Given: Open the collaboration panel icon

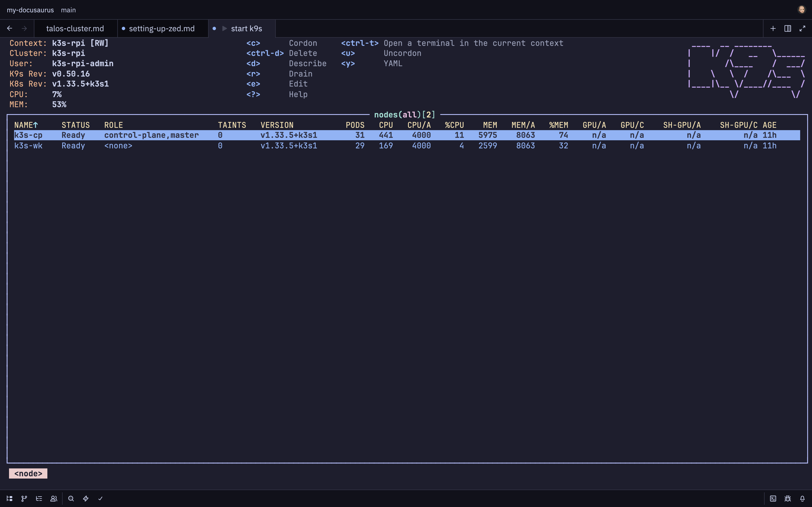Looking at the screenshot, I should pyautogui.click(x=54, y=499).
